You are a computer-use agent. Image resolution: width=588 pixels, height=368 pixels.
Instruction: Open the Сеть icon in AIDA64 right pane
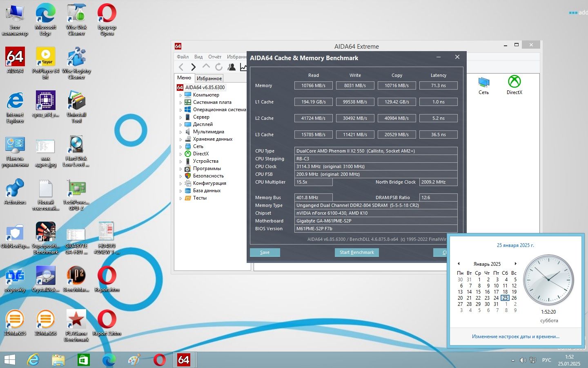coord(483,85)
